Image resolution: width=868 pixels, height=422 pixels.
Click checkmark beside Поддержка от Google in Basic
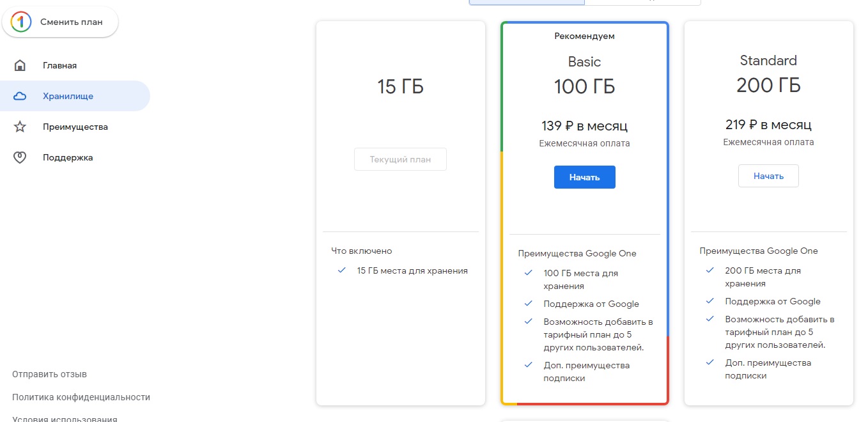527,304
